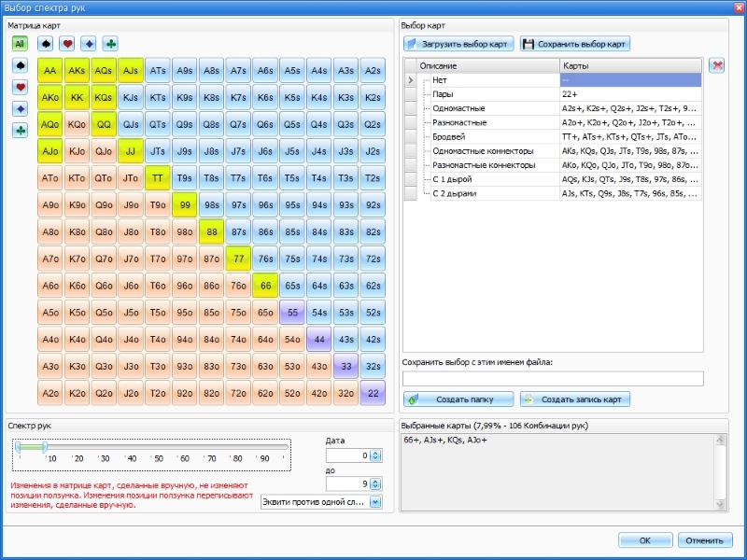Viewport: 747px width, 560px height.
Task: Select diamonds suit in left column
Action: pos(20,108)
